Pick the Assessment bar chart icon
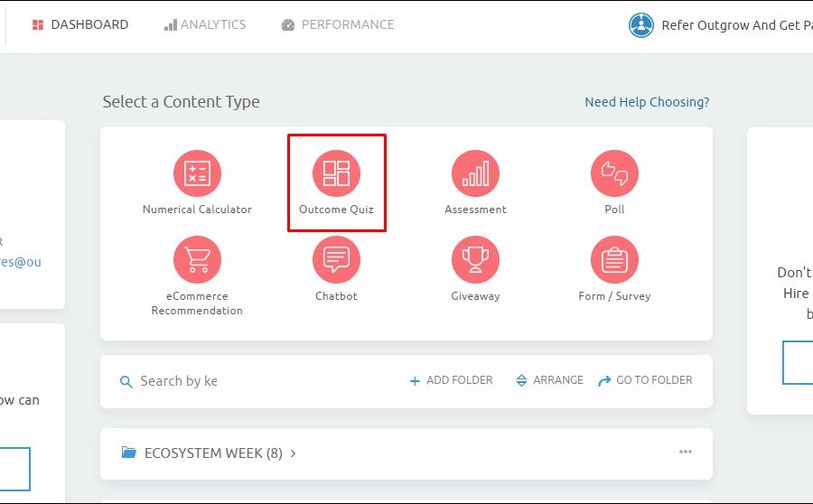This screenshot has height=504, width=813. [x=475, y=173]
